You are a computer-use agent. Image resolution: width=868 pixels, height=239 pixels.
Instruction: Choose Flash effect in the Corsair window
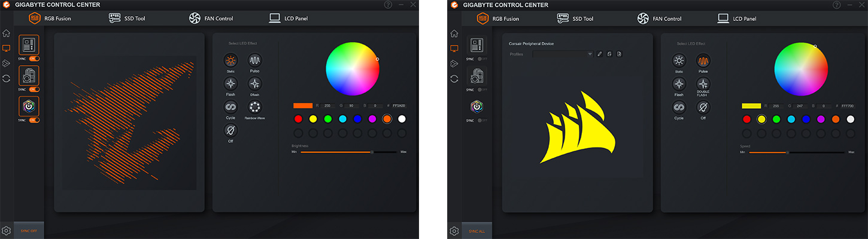point(679,84)
